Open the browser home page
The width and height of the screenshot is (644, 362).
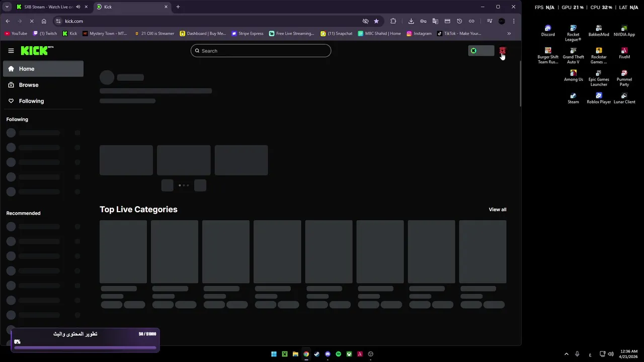pos(44,21)
